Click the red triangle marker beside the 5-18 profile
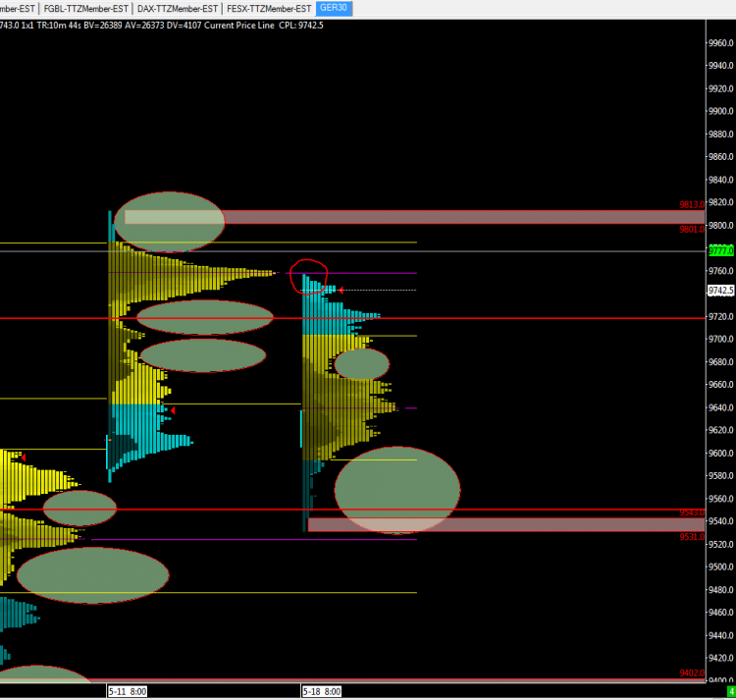The height and width of the screenshot is (700, 736). click(x=341, y=291)
